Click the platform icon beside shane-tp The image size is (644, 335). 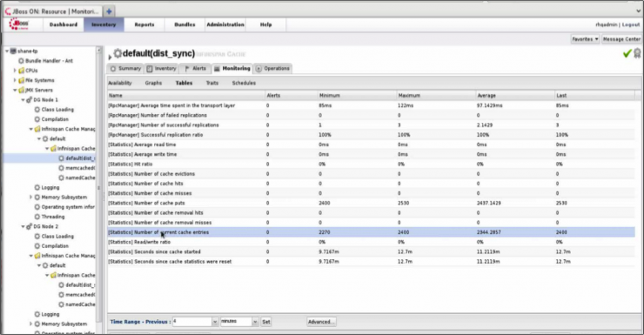point(13,51)
